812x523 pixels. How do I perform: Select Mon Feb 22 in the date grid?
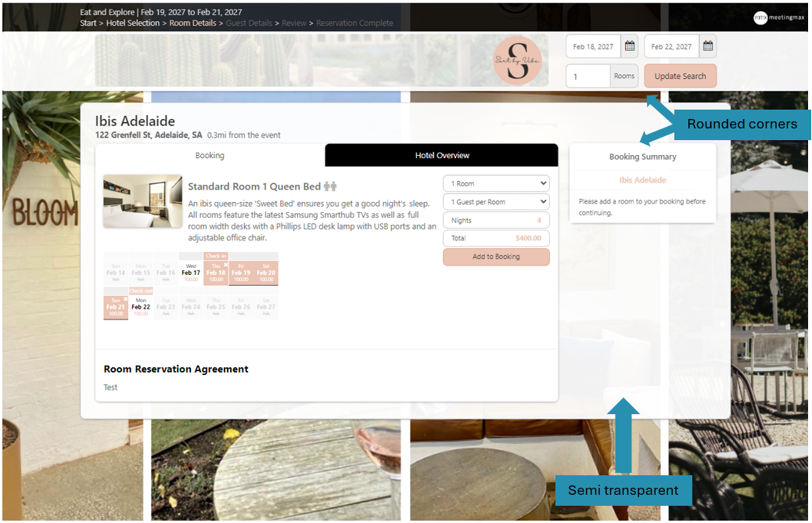141,306
